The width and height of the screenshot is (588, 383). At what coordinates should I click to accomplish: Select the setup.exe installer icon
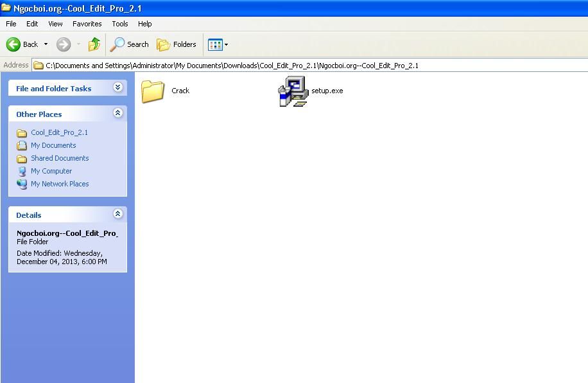click(x=293, y=91)
